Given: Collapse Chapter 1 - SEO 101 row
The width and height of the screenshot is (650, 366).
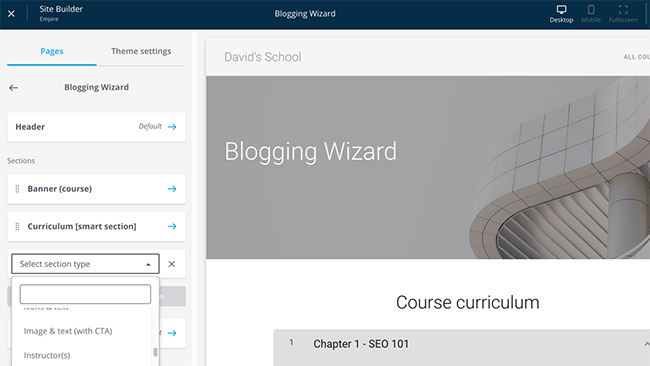Looking at the screenshot, I should pyautogui.click(x=646, y=344).
